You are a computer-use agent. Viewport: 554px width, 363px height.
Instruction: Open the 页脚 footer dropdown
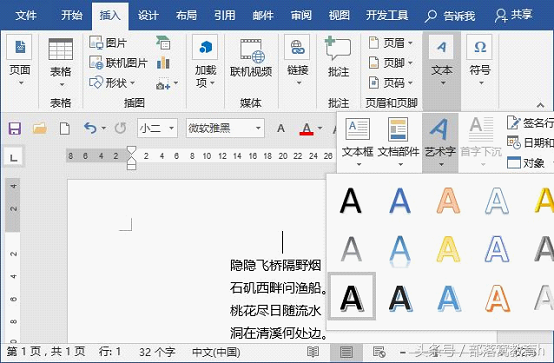point(390,63)
